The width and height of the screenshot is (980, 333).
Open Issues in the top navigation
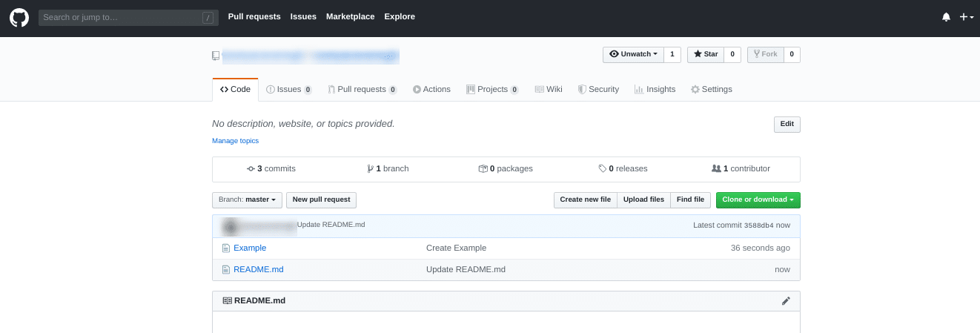303,16
